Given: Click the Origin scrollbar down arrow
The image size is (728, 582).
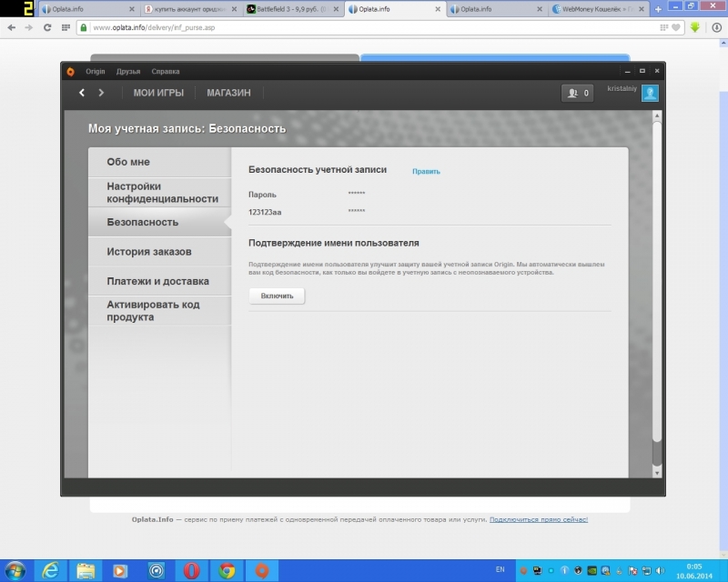Looking at the screenshot, I should tap(656, 473).
